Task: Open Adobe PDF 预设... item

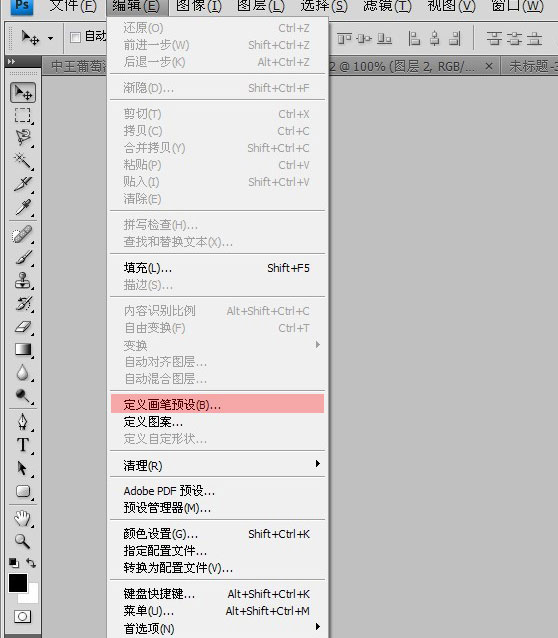Action: click(217, 491)
